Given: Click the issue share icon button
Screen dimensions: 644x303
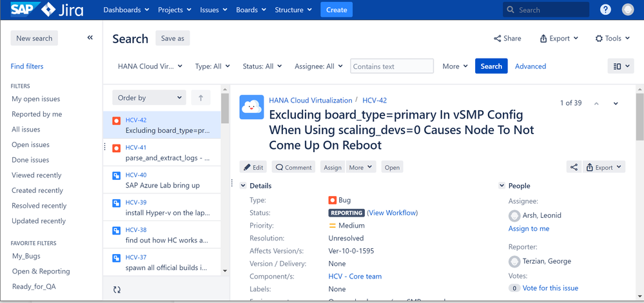Looking at the screenshot, I should [574, 167].
